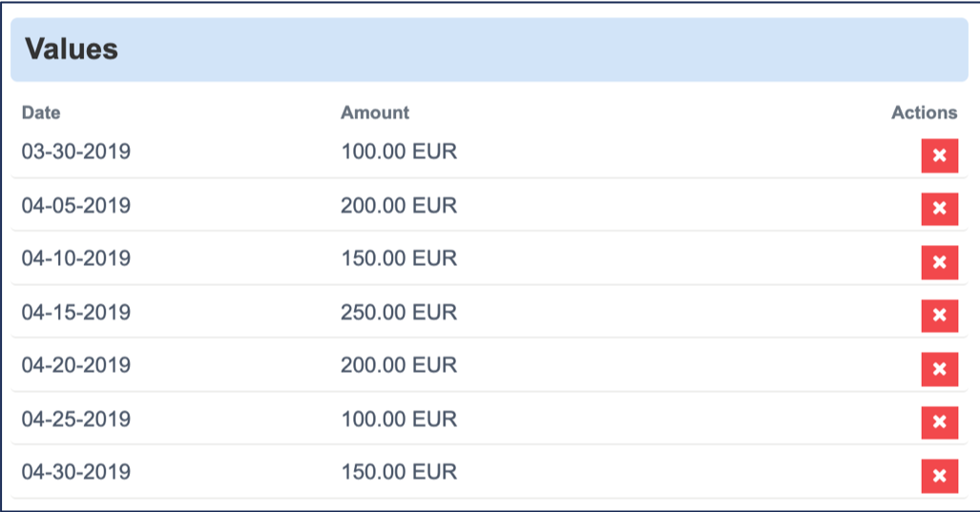The image size is (980, 512).
Task: Click the Values panel header
Action: 489,50
